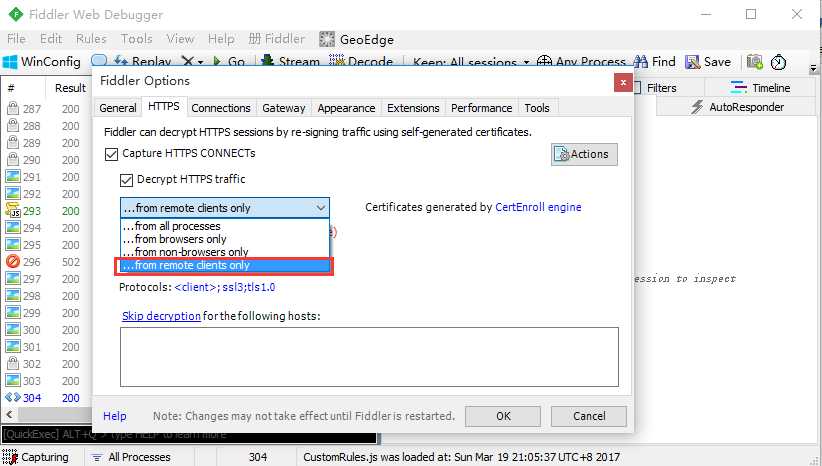The width and height of the screenshot is (822, 466).
Task: Click All Processes filter in status bar
Action: (x=132, y=457)
